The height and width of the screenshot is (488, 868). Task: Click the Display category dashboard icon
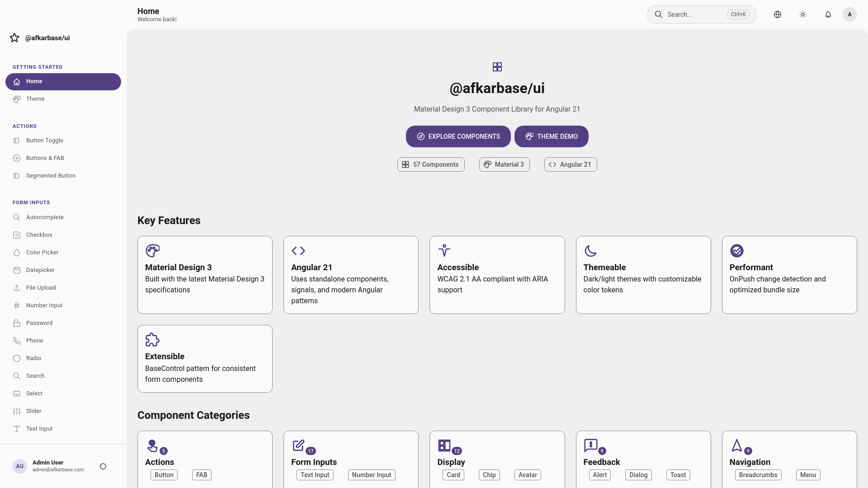click(x=444, y=446)
